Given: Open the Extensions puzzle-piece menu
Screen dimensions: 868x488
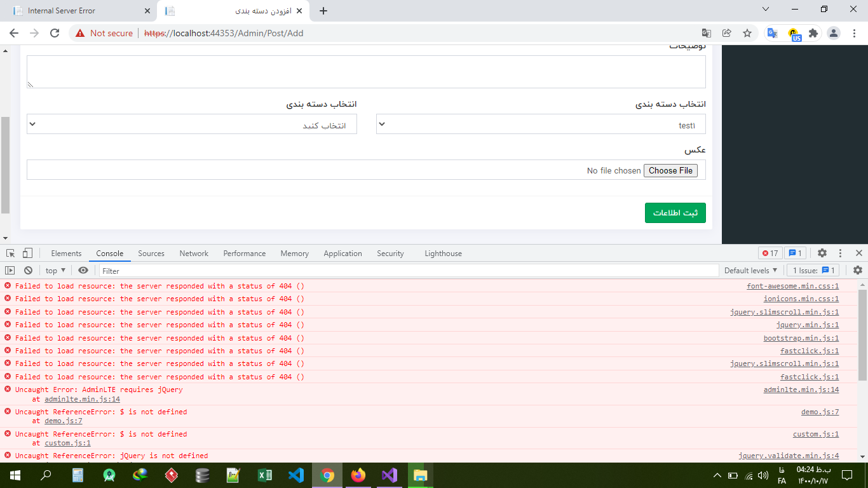Looking at the screenshot, I should click(x=814, y=33).
